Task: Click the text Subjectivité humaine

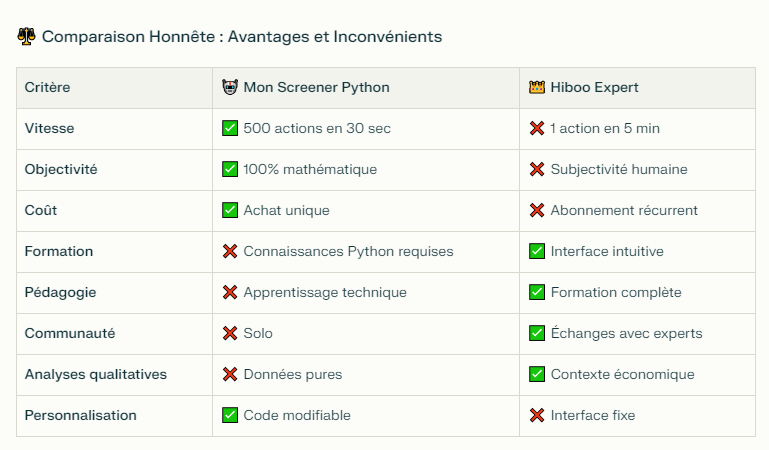Action: 619,170
